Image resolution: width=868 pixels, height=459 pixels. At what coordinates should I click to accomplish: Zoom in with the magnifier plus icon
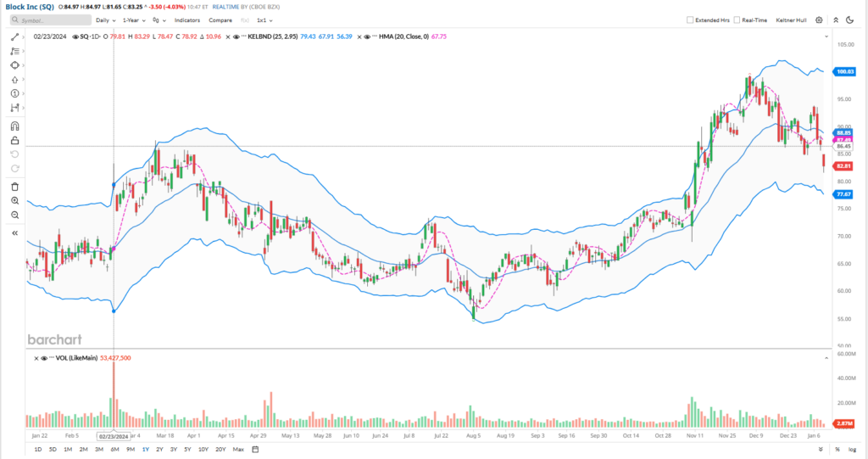point(15,200)
